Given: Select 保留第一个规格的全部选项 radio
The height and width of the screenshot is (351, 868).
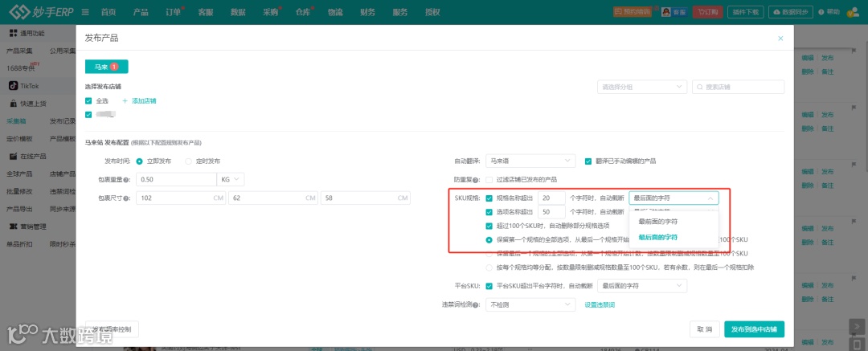Looking at the screenshot, I should pos(489,239).
